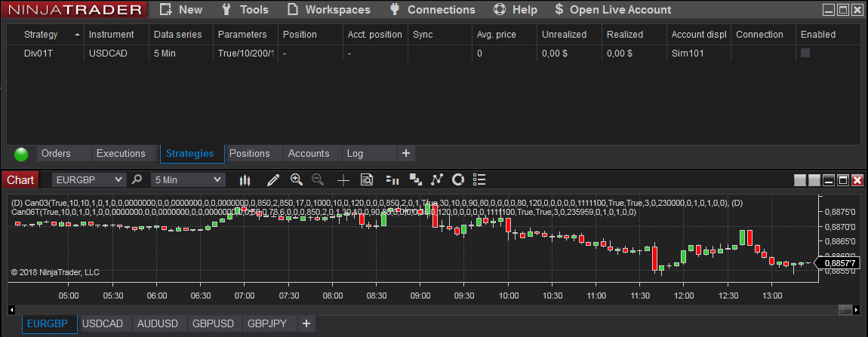Click the red Chart title button
The image size is (868, 337).
pos(20,180)
